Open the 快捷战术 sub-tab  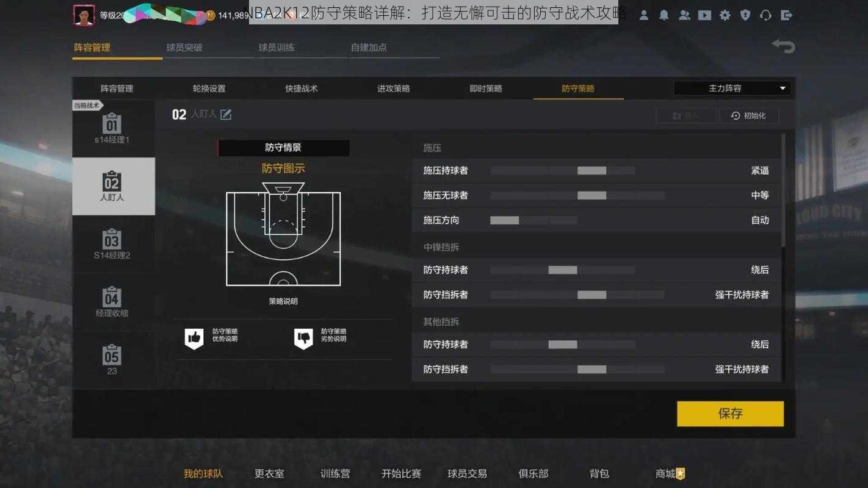coord(302,88)
